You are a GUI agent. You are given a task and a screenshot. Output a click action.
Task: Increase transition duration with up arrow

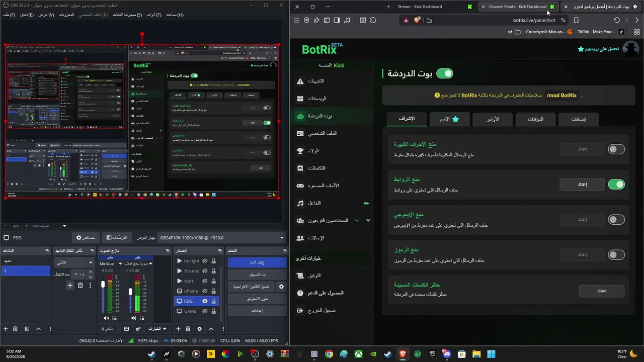click(91, 272)
